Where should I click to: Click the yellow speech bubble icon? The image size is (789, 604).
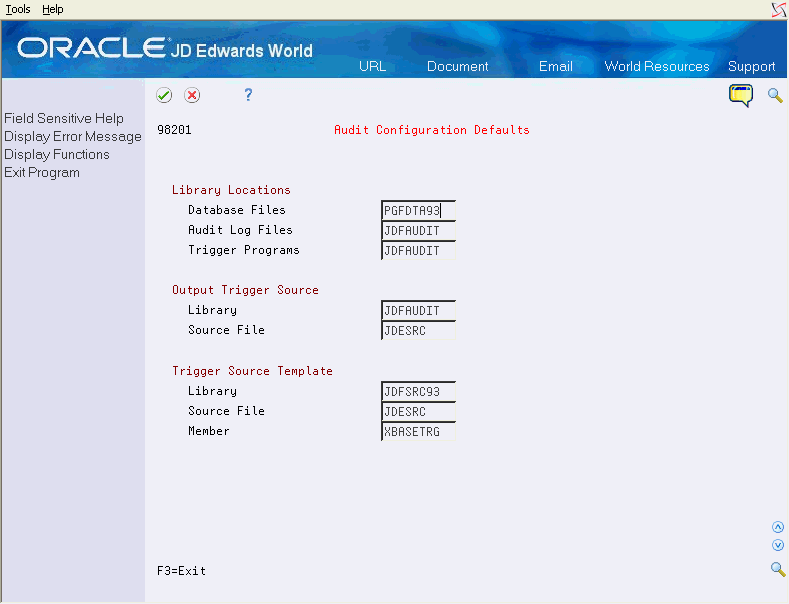pyautogui.click(x=741, y=96)
